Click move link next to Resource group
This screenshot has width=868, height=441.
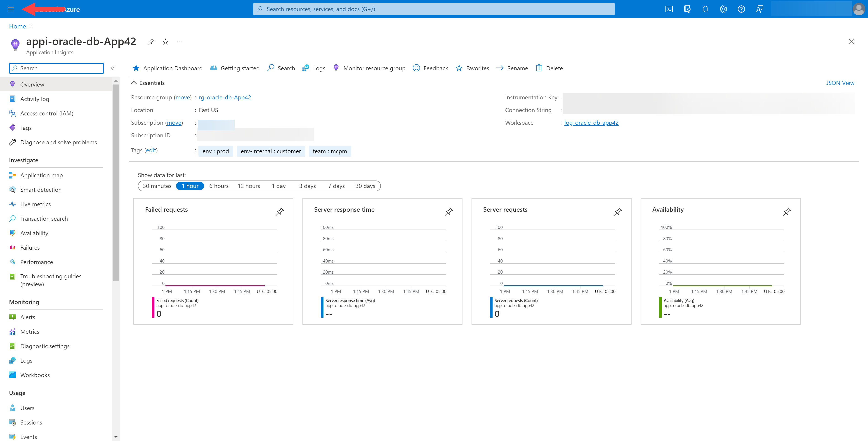click(183, 97)
